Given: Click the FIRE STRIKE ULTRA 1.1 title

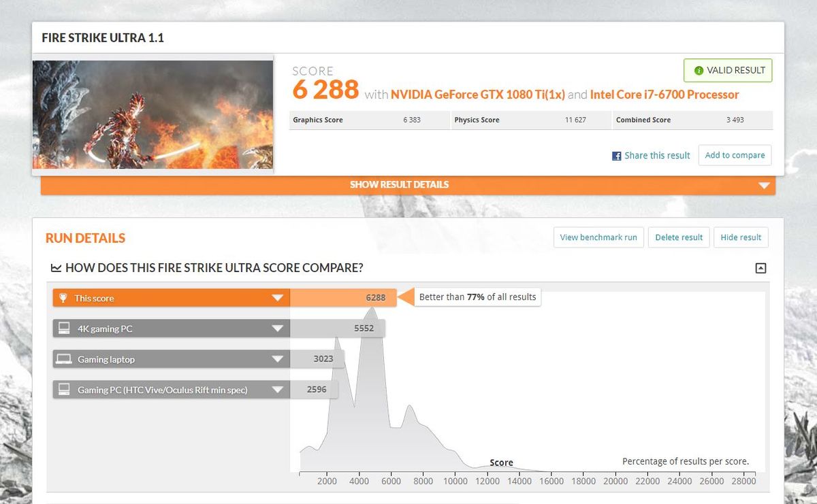Looking at the screenshot, I should tap(103, 38).
